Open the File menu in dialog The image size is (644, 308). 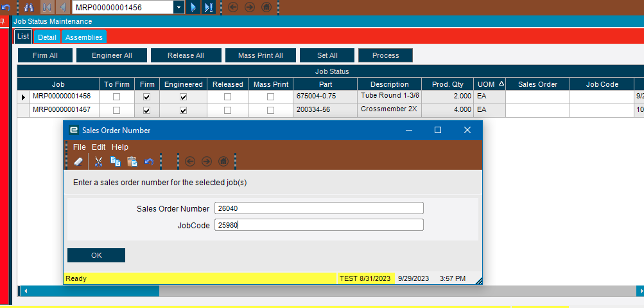(x=79, y=147)
